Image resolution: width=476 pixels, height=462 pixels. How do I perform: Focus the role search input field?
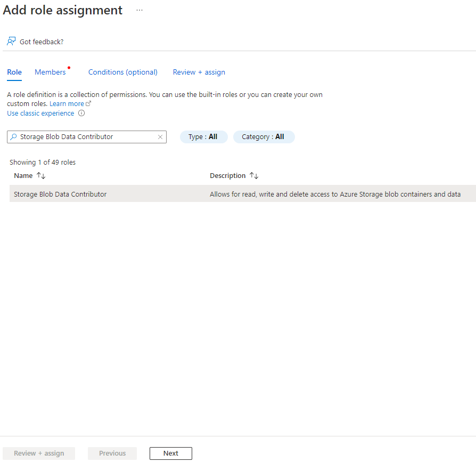pyautogui.click(x=86, y=137)
